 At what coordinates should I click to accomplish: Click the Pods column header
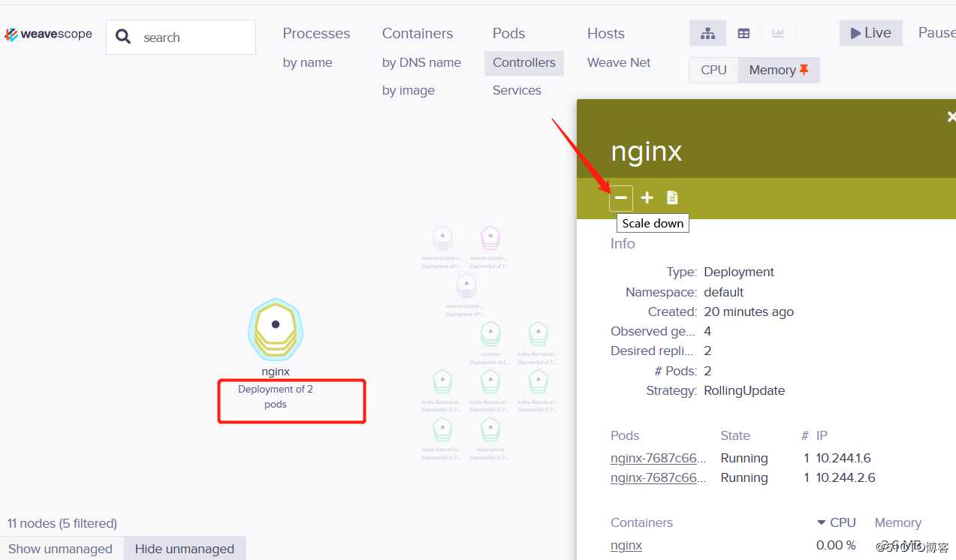[625, 435]
